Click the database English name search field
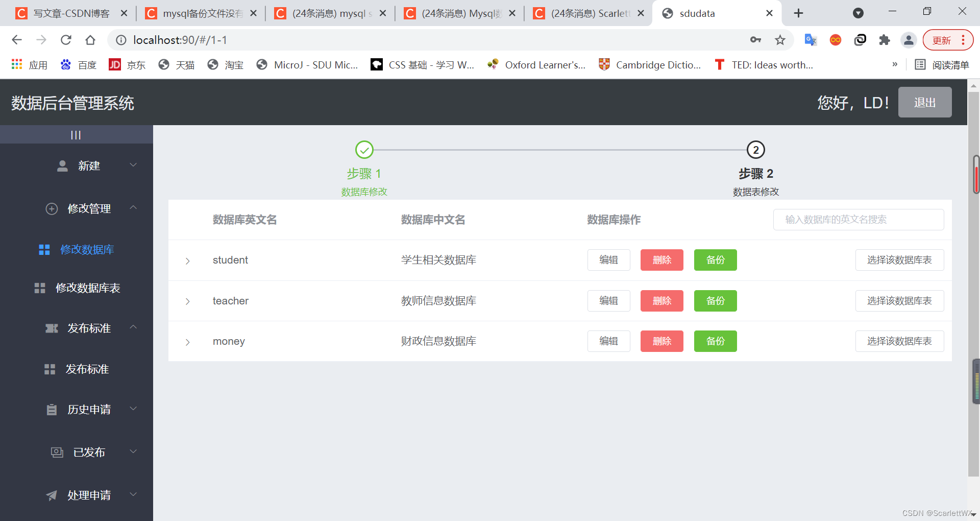The image size is (980, 521). click(858, 220)
